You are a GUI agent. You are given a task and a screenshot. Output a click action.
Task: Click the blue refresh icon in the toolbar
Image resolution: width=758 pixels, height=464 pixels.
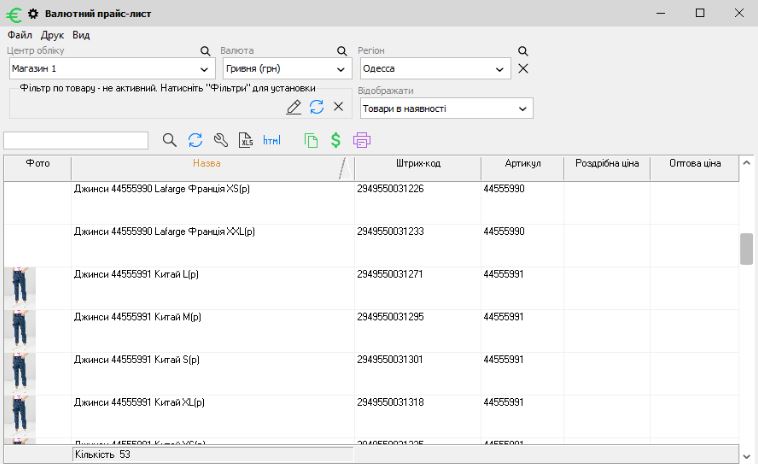[195, 141]
